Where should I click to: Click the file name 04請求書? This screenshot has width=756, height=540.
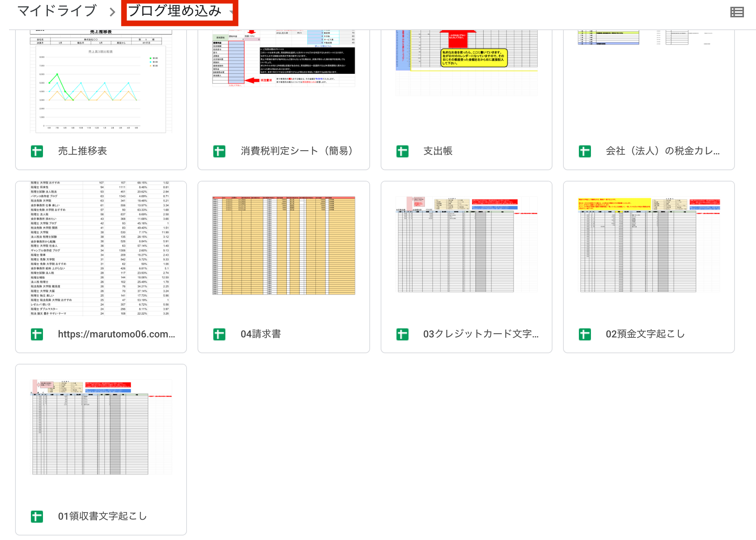261,334
